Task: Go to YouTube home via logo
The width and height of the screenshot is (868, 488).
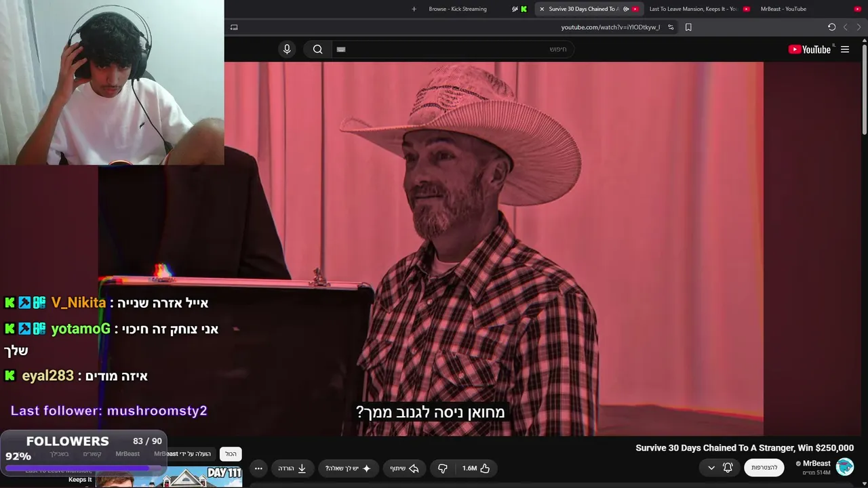Action: pyautogui.click(x=810, y=49)
